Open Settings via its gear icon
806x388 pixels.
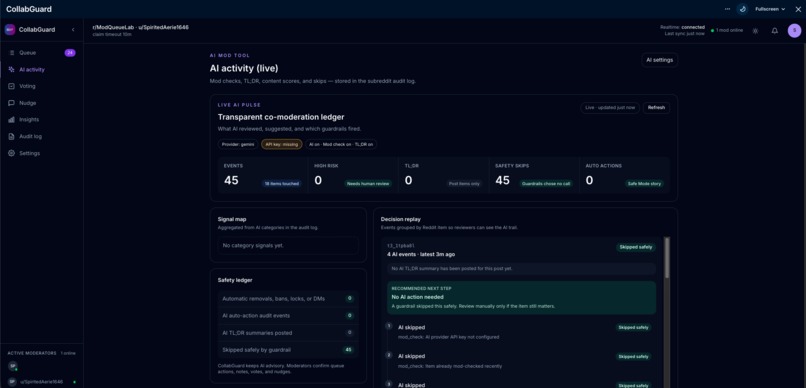coord(12,153)
